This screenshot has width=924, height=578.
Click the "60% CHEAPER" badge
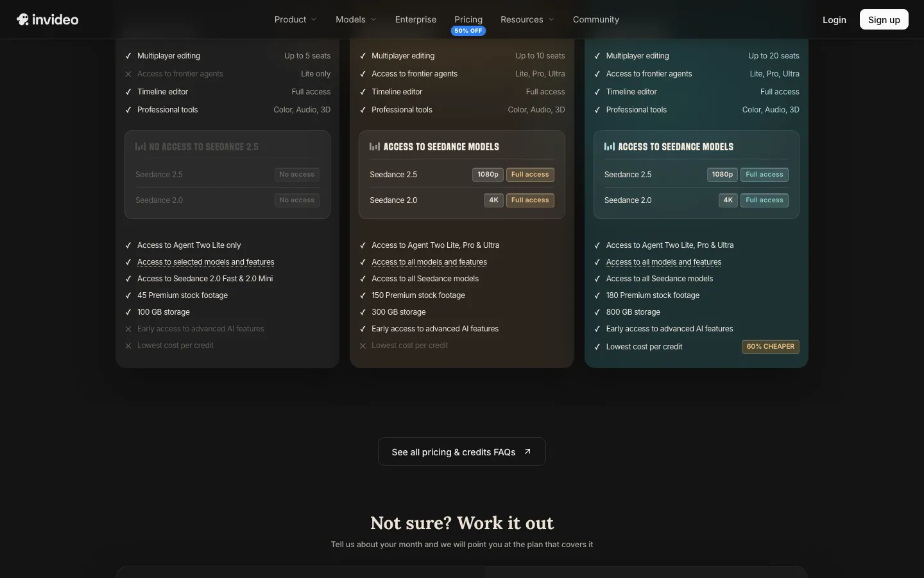[771, 347]
